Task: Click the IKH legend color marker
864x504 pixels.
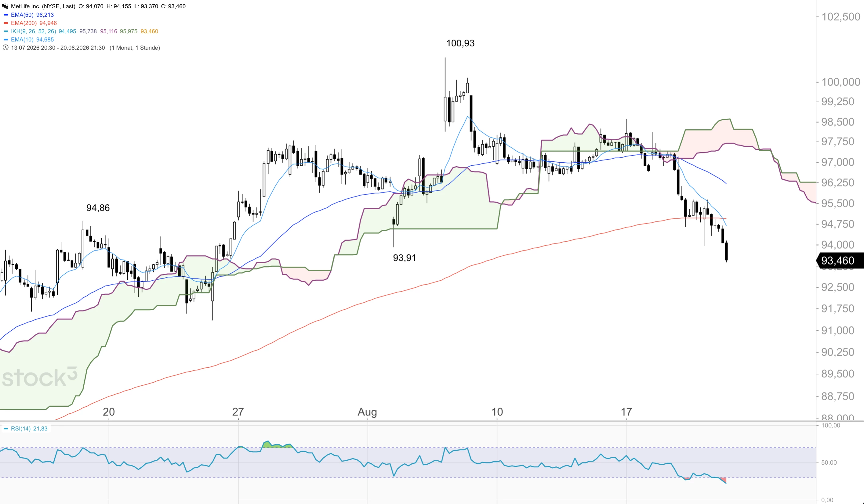Action: click(5, 31)
